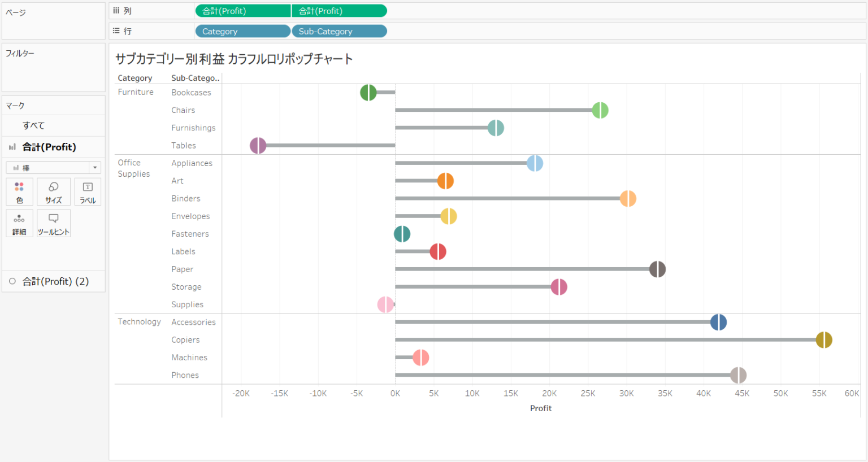Image resolution: width=868 pixels, height=462 pixels.
Task: Click the columns shelf (列) grid icon
Action: [117, 10]
